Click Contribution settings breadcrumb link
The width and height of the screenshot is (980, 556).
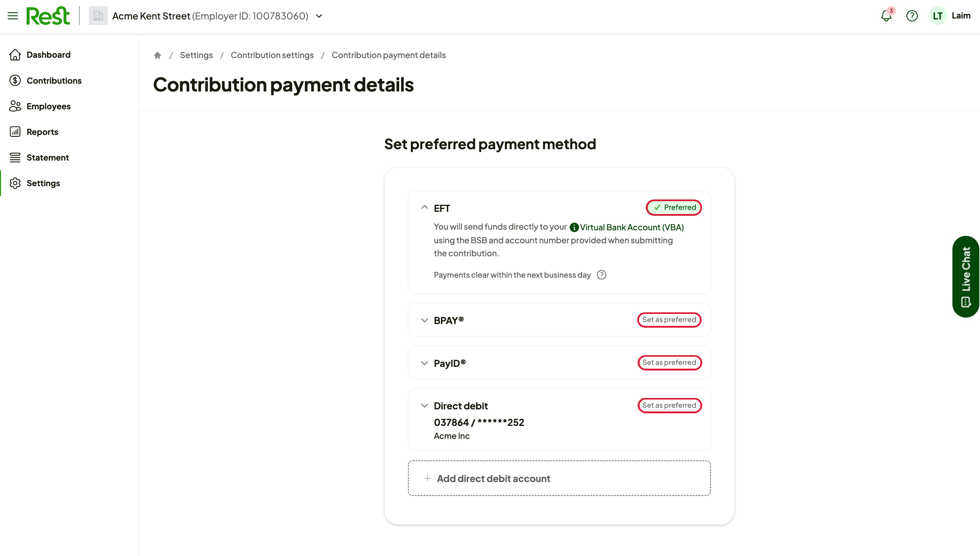272,55
